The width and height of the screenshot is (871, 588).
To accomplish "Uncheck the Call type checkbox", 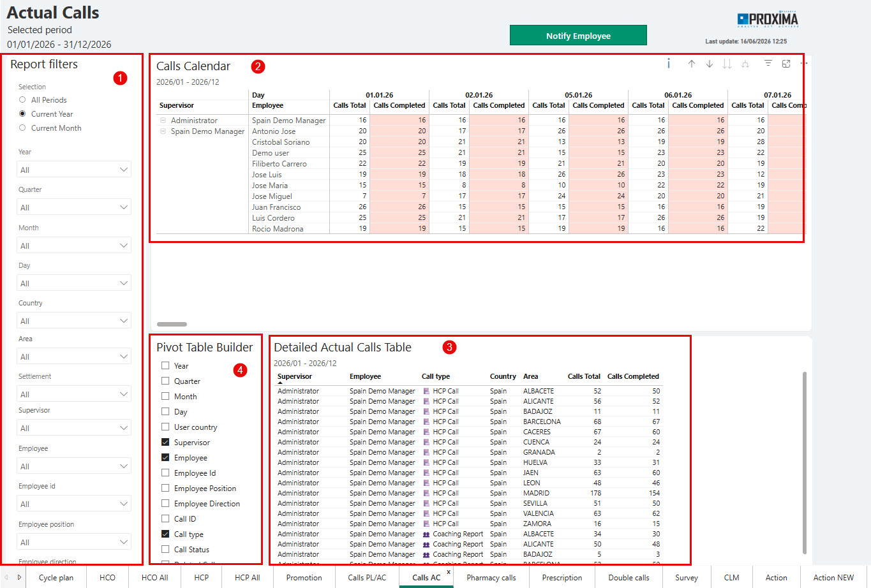I will 165,534.
